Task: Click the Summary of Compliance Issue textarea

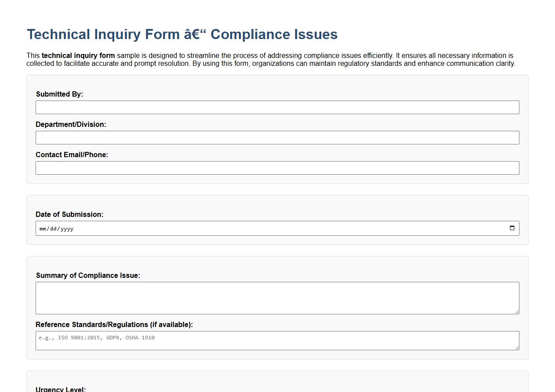Action: pyautogui.click(x=277, y=298)
